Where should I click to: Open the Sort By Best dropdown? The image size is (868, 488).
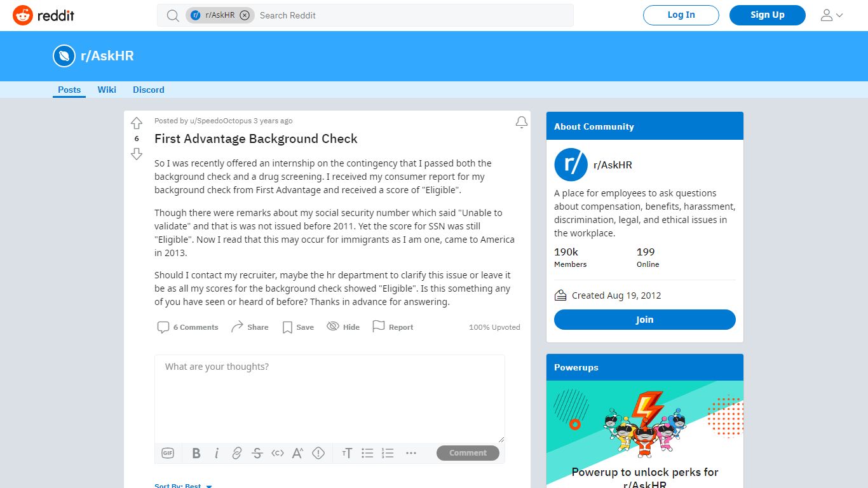184,486
